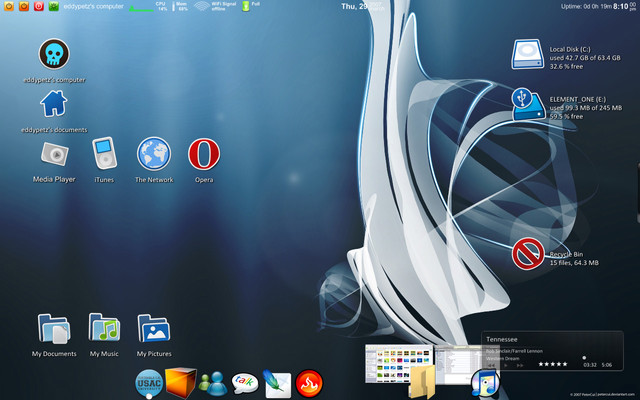Launch the orange cube dock application
640x400 pixels.
pyautogui.click(x=180, y=382)
